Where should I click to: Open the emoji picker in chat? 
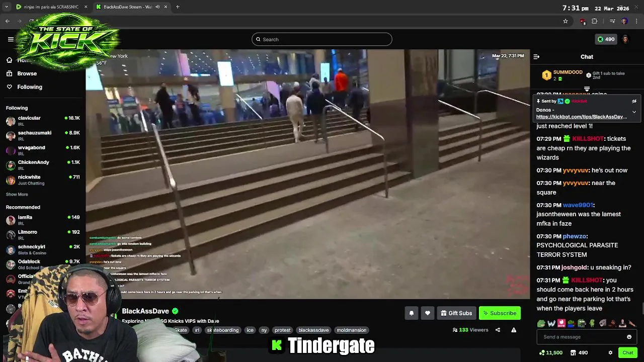(x=629, y=337)
